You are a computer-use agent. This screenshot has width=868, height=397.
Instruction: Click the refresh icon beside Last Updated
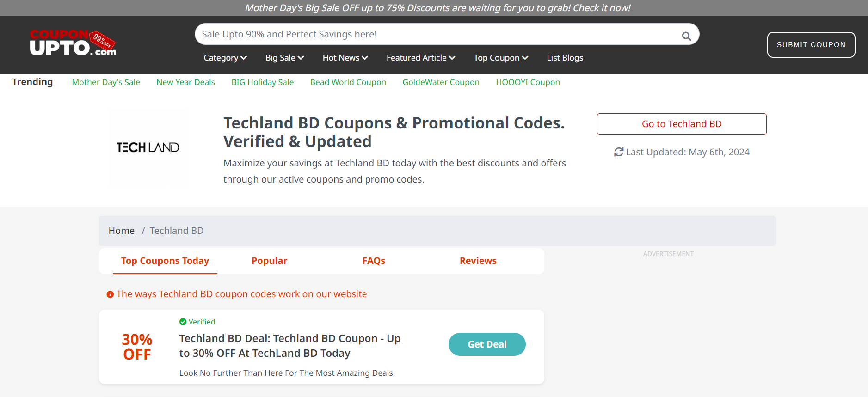click(618, 152)
